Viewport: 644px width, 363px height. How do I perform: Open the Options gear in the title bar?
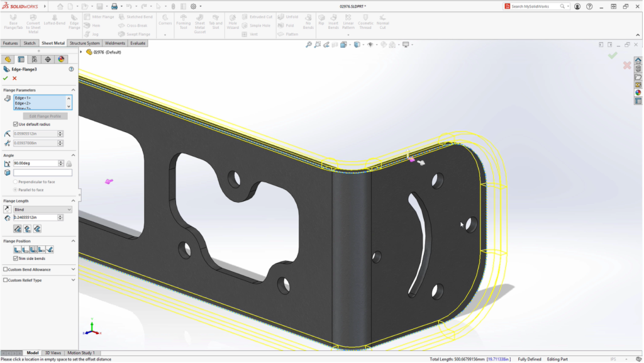pyautogui.click(x=193, y=6)
